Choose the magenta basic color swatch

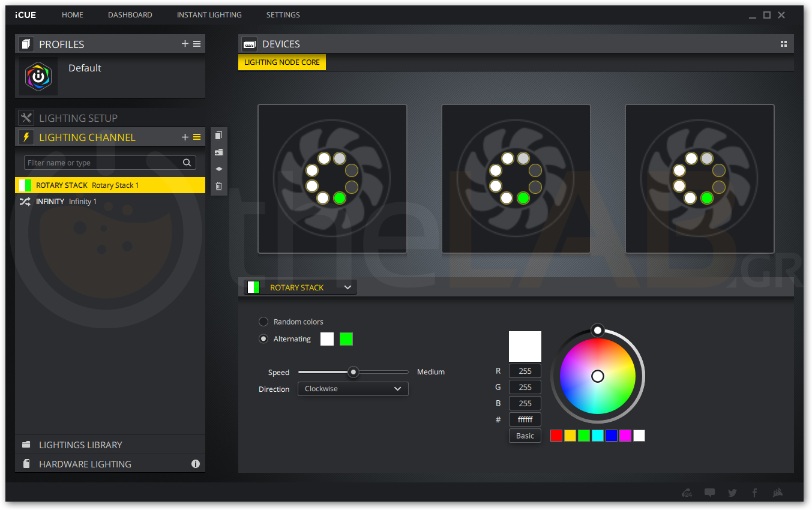[x=625, y=436]
